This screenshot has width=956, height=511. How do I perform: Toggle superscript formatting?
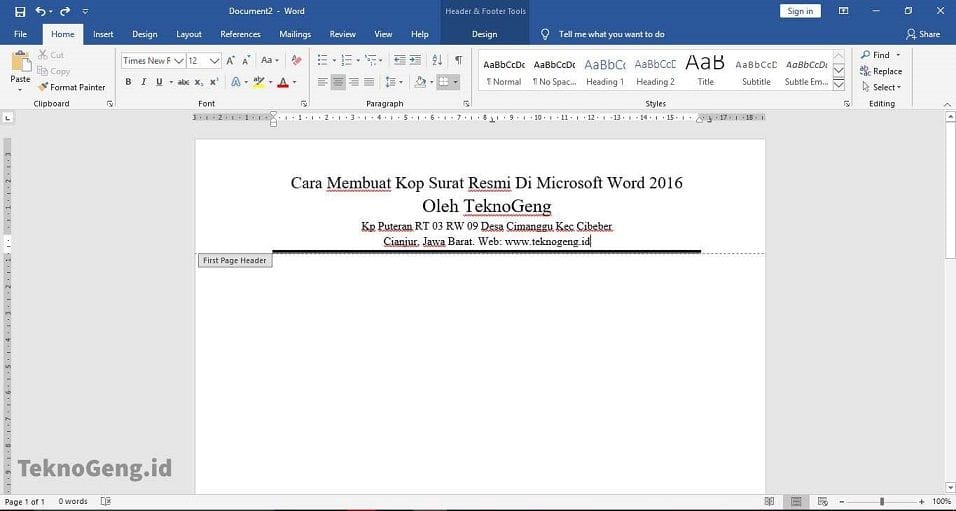coord(214,82)
